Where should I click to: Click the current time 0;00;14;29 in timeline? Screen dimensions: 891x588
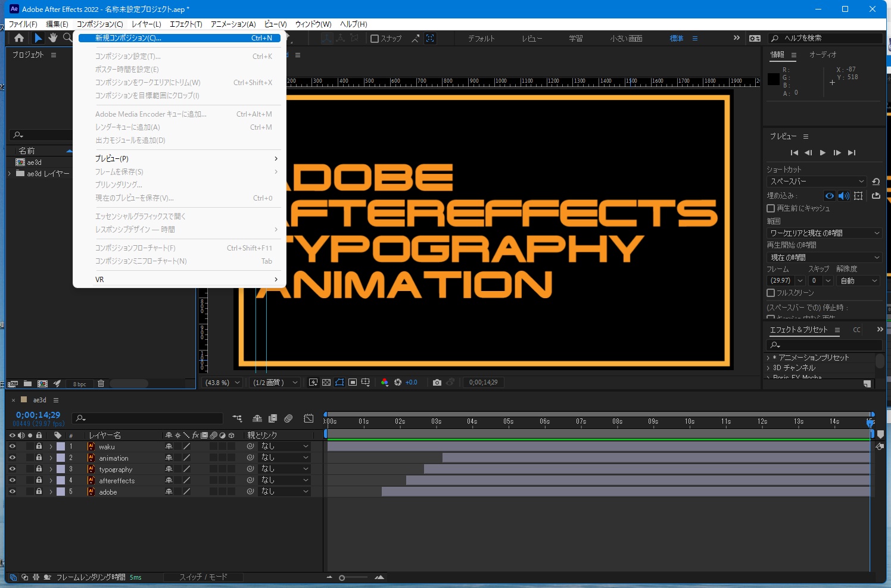[38, 415]
